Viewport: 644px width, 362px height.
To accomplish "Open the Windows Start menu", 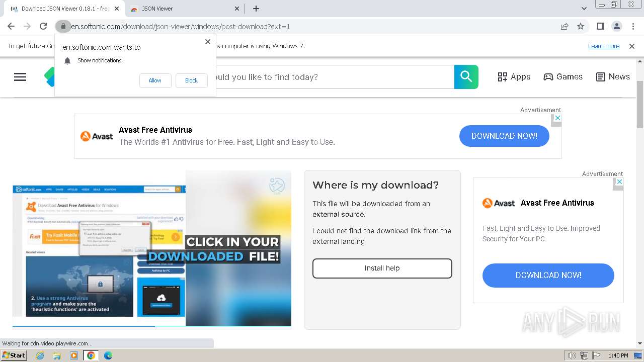I will [x=14, y=355].
